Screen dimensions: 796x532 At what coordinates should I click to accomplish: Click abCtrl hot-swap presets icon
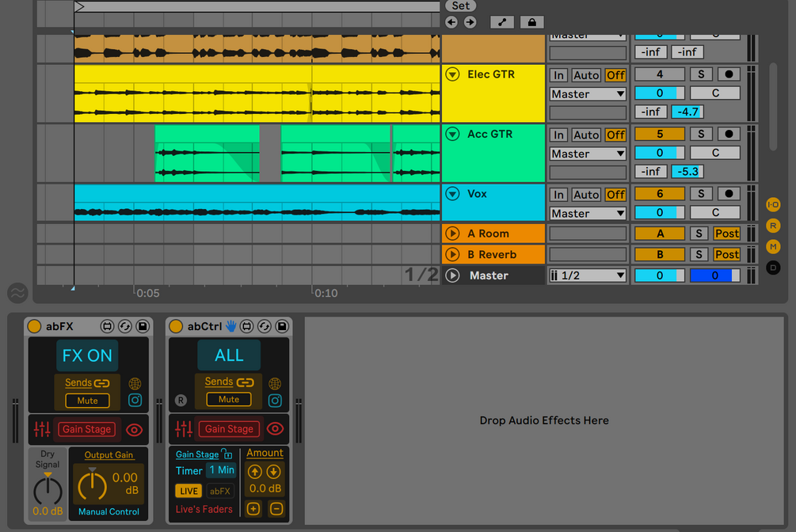(x=264, y=326)
